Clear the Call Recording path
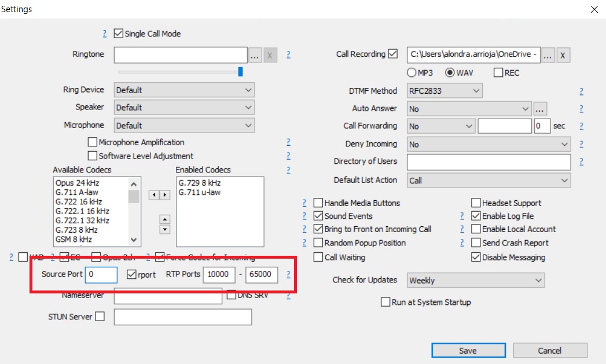The width and height of the screenshot is (606, 364). 564,55
